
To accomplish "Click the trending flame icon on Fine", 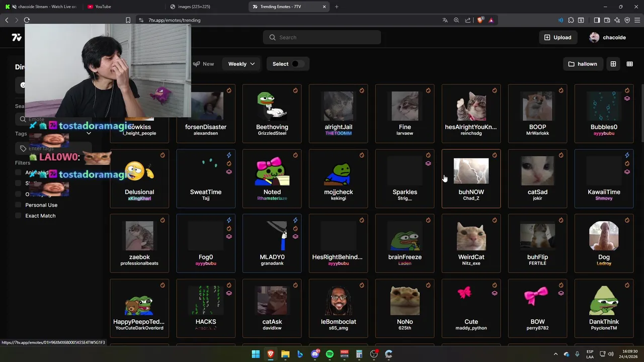I will click(428, 90).
